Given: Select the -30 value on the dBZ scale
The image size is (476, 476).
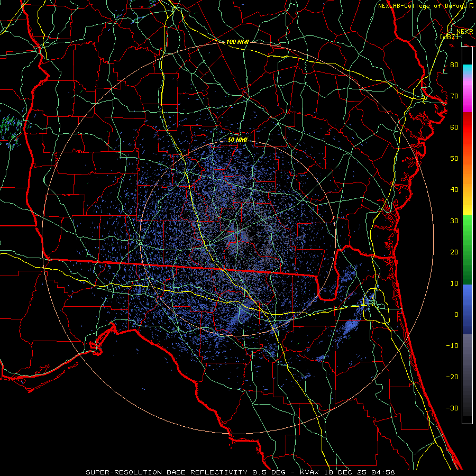Looking at the screenshot, I should pos(452,408).
